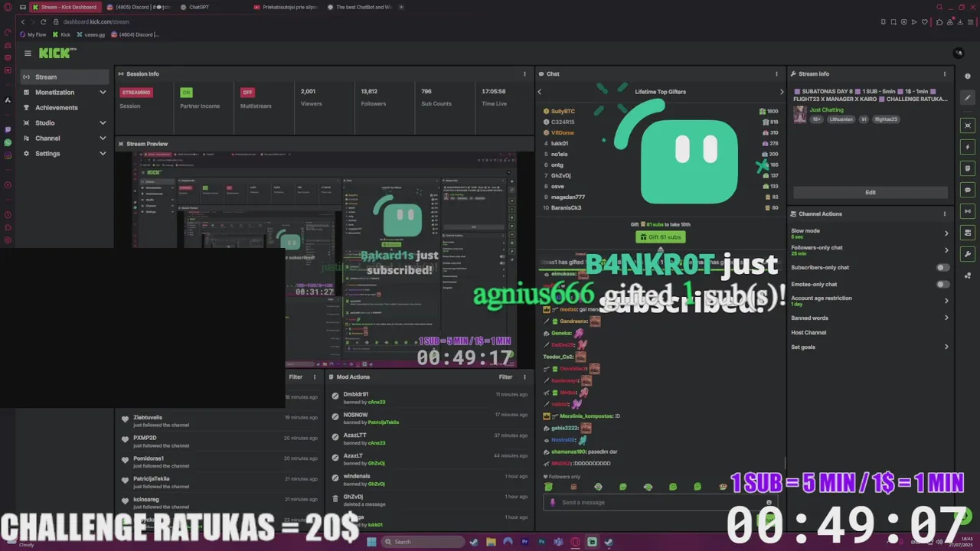Click the Gift 81 subs button
Viewport: 980px width, 551px height.
click(x=660, y=237)
